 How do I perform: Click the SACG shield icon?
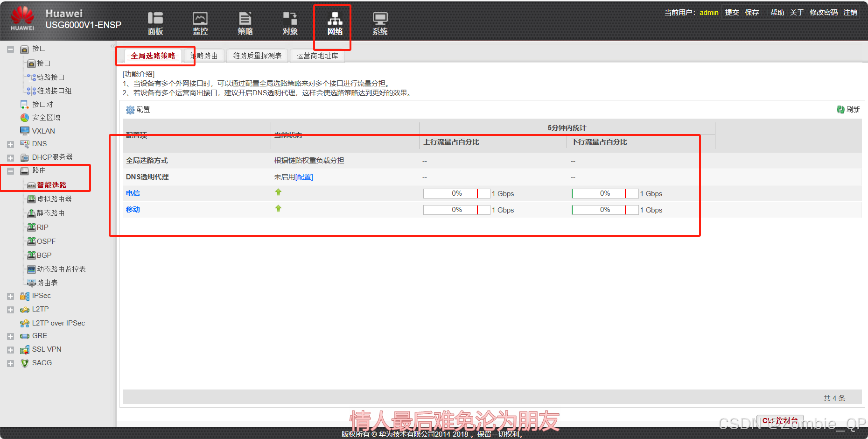coord(25,363)
